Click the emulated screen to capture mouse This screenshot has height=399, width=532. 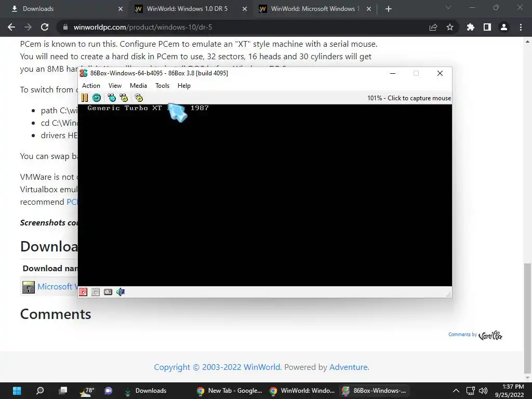(264, 195)
